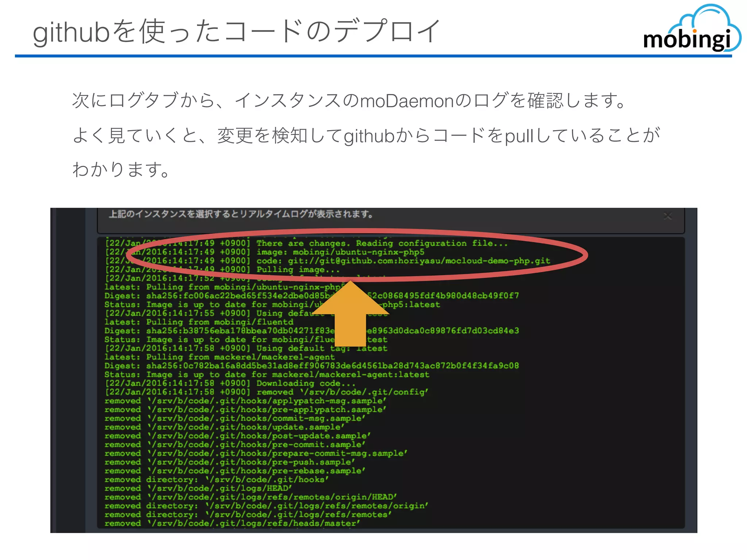747x560 pixels.
Task: Click the text 'わかります。'
Action: [x=121, y=170]
